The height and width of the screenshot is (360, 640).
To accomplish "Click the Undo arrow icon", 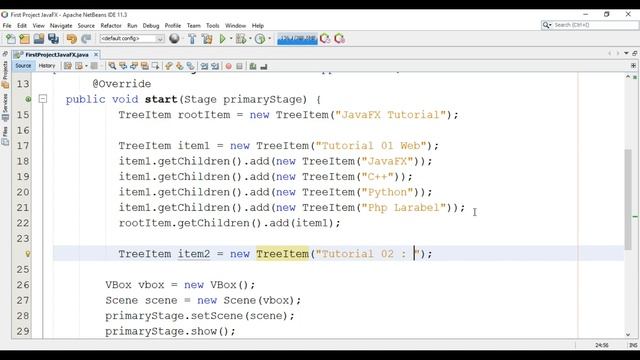I will point(71,39).
